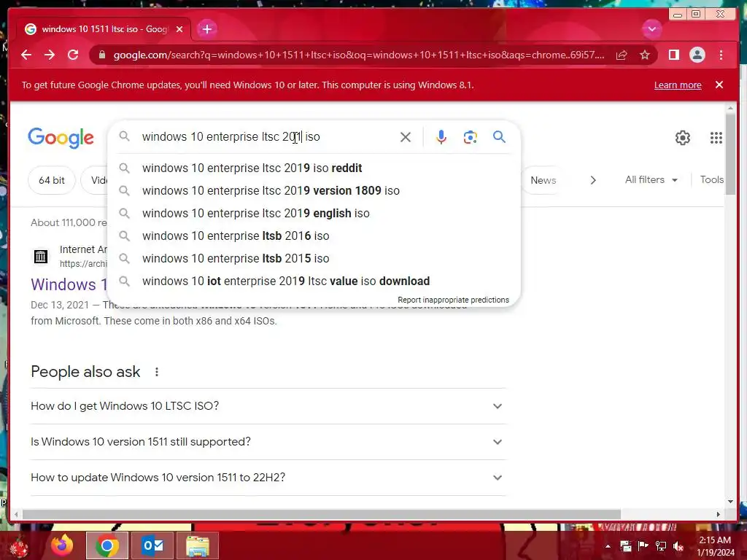Go to the Google homepage logo
The width and height of the screenshot is (747, 560).
point(61,138)
